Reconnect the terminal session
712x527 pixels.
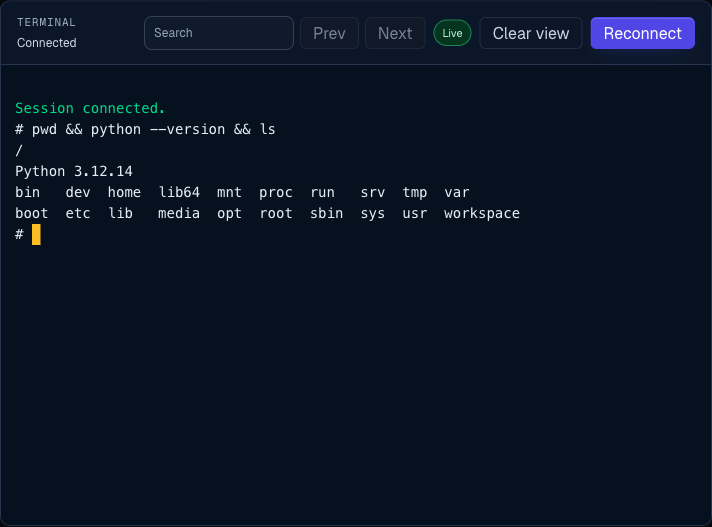click(x=643, y=33)
